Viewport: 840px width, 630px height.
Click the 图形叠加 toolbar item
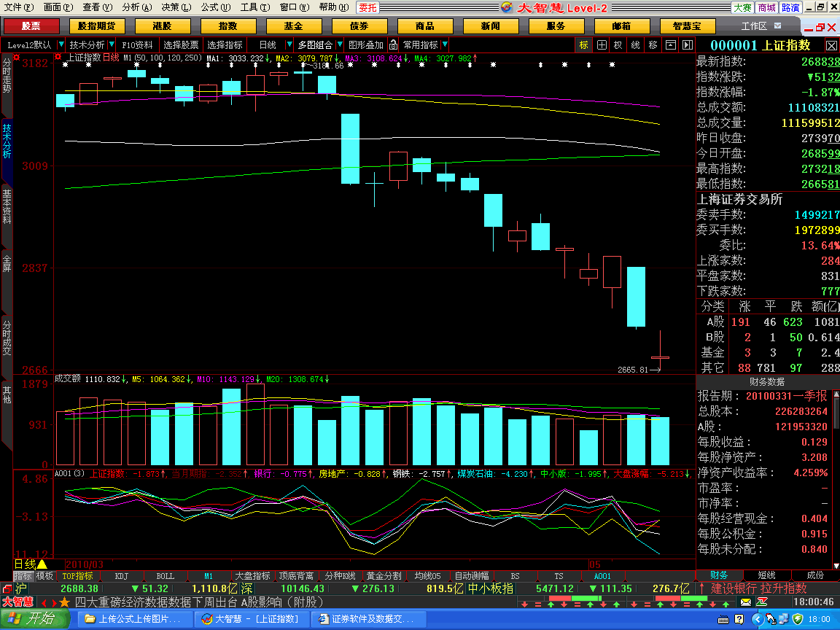[x=366, y=44]
